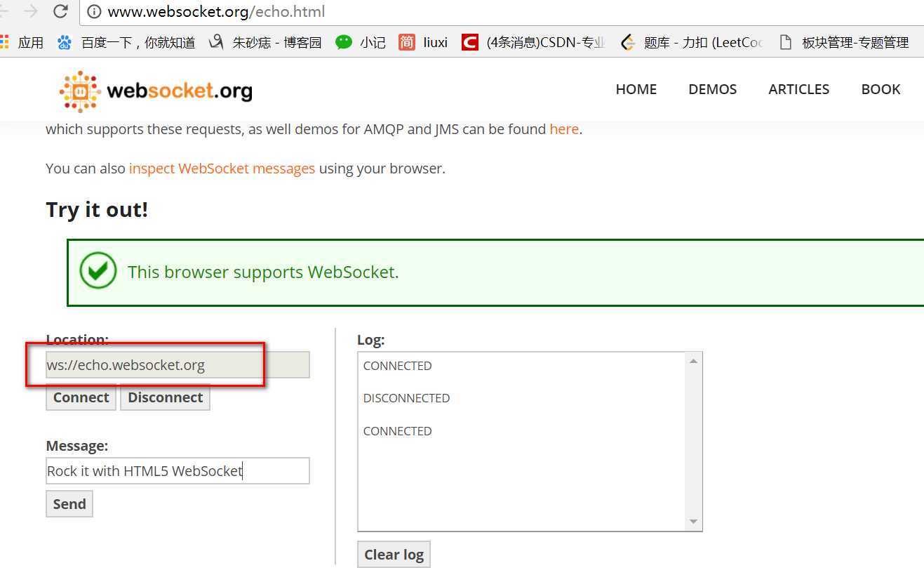The width and height of the screenshot is (924, 568).
Task: Click the first CONNECTED log entry
Action: (x=397, y=366)
